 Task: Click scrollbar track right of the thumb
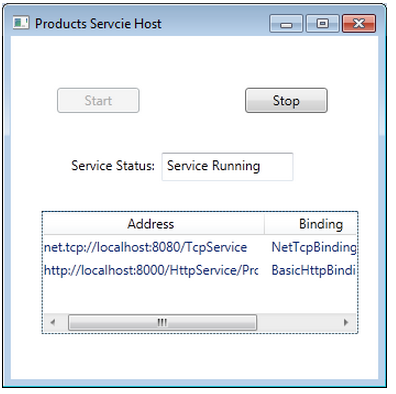pyautogui.click(x=297, y=322)
